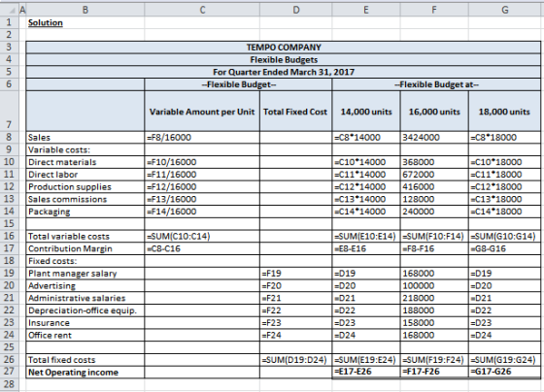Select row 16 header

(x=9, y=236)
